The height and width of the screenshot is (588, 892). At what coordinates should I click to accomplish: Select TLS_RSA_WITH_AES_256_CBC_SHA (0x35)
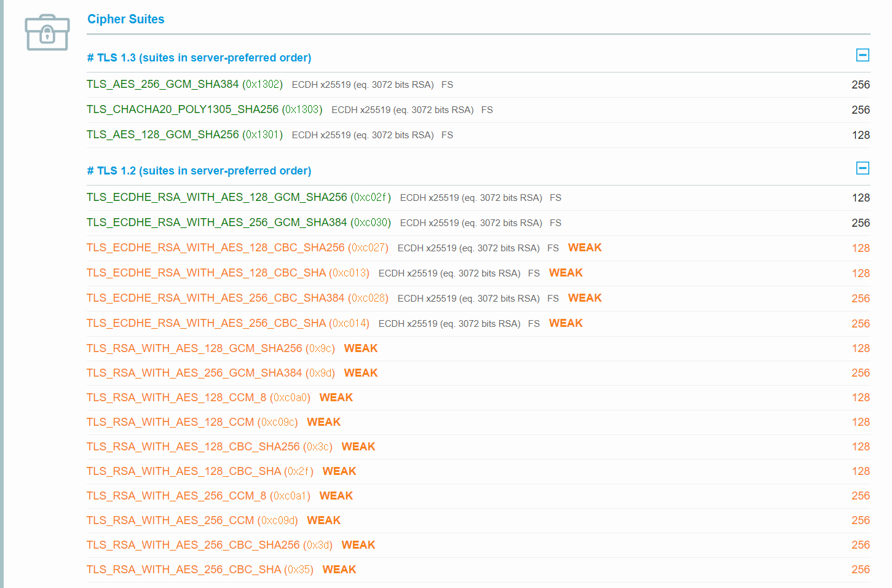(200, 570)
